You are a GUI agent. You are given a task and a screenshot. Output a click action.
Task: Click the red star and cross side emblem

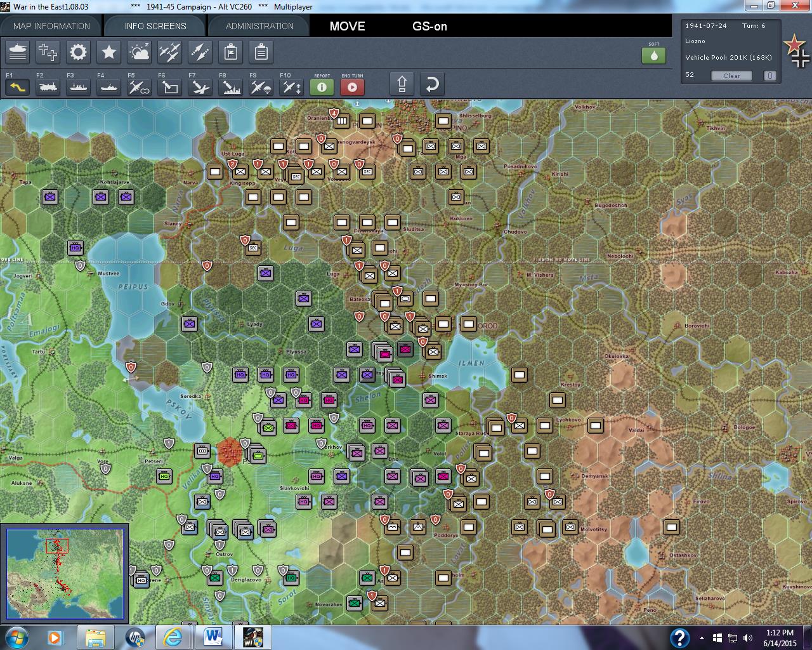point(797,51)
